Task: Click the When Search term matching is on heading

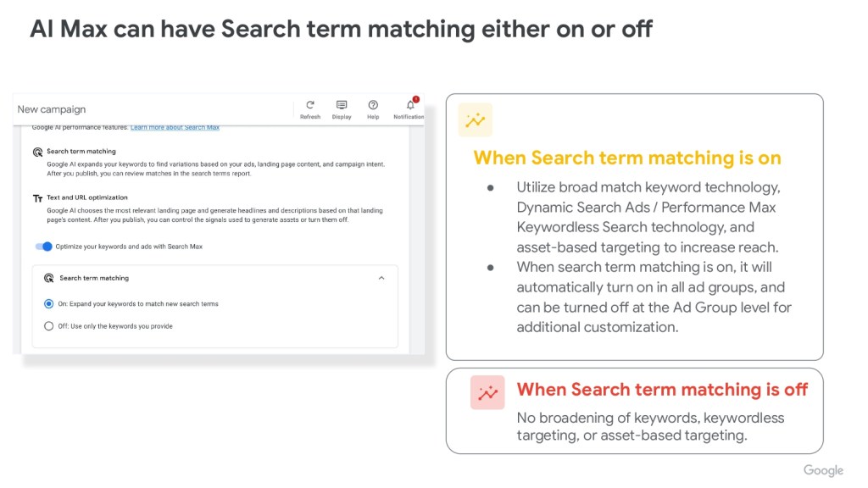Action: [x=627, y=158]
